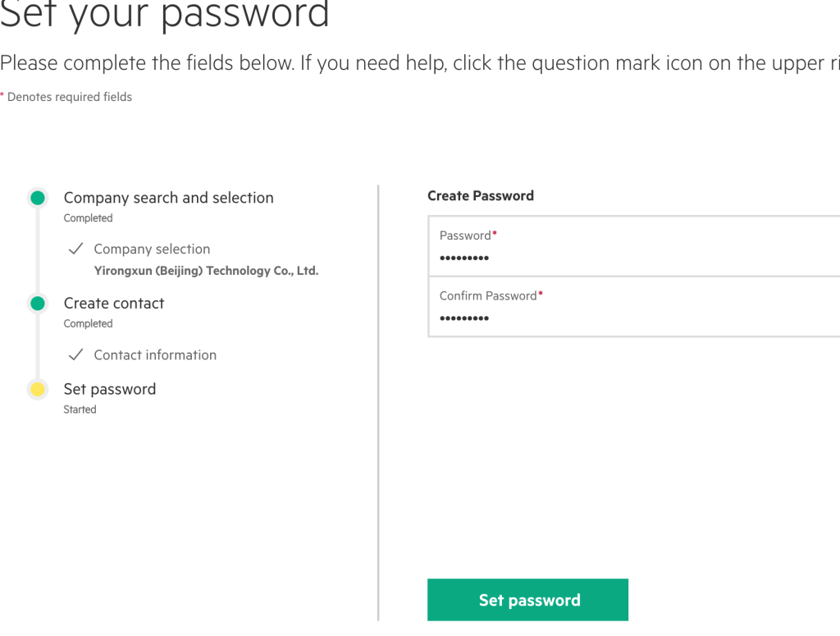
Task: Click the Confirm Password field label
Action: tap(488, 295)
